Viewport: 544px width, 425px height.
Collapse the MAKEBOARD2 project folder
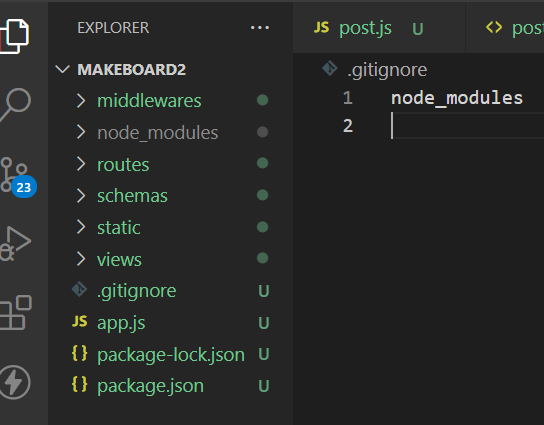click(62, 69)
